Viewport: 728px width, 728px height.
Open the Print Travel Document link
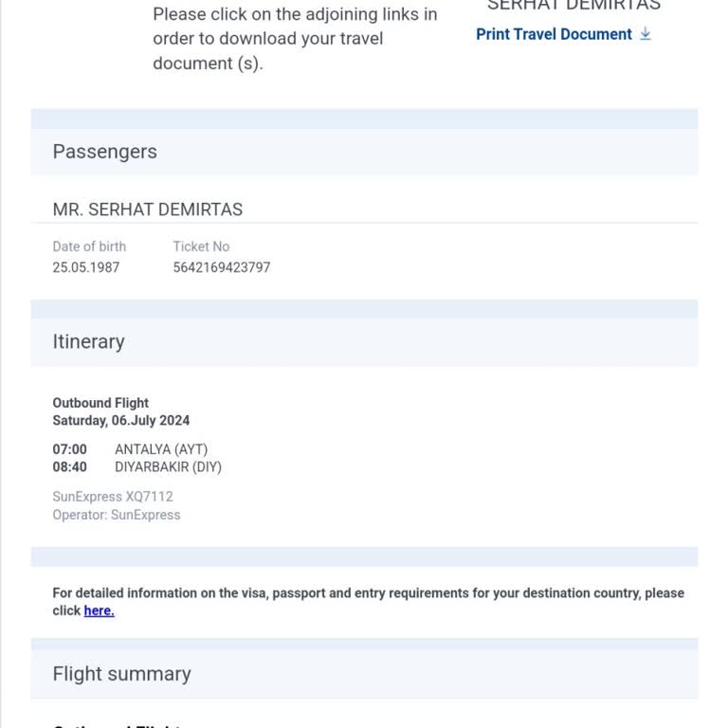(x=554, y=34)
